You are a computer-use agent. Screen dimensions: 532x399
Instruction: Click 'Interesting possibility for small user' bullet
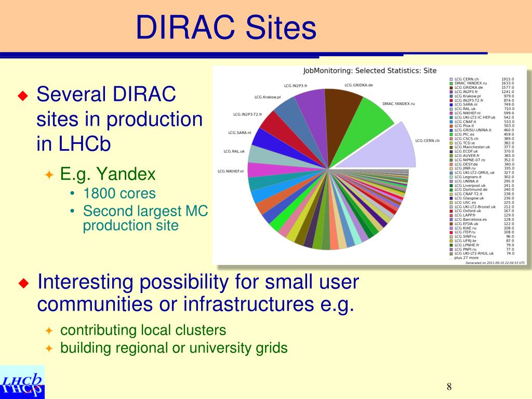tap(198, 292)
